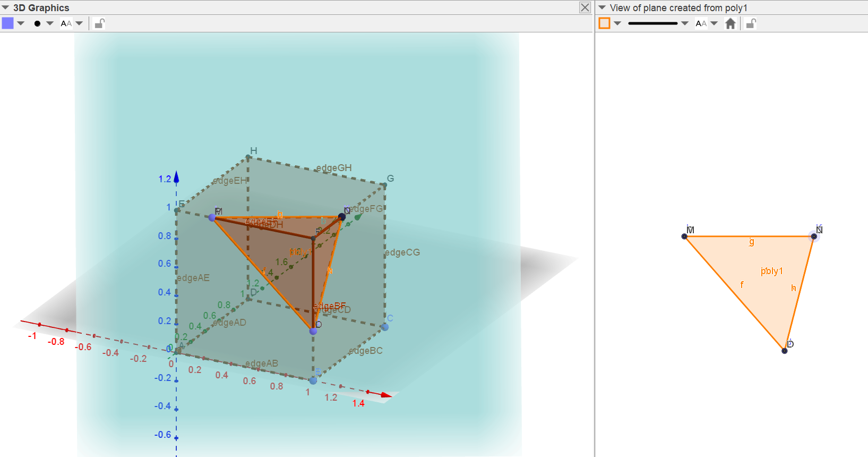Click the blue point color swatch

point(8,23)
